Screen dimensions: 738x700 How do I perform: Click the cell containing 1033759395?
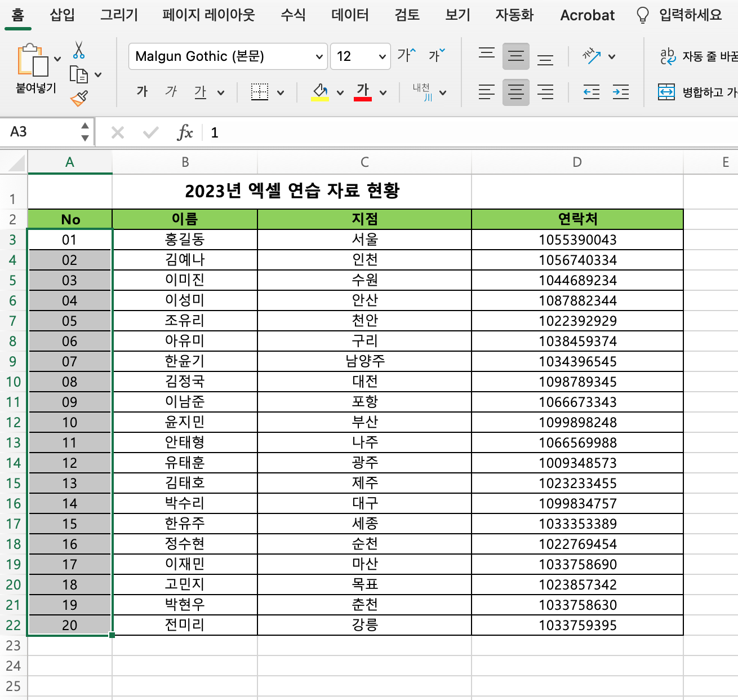click(x=577, y=625)
